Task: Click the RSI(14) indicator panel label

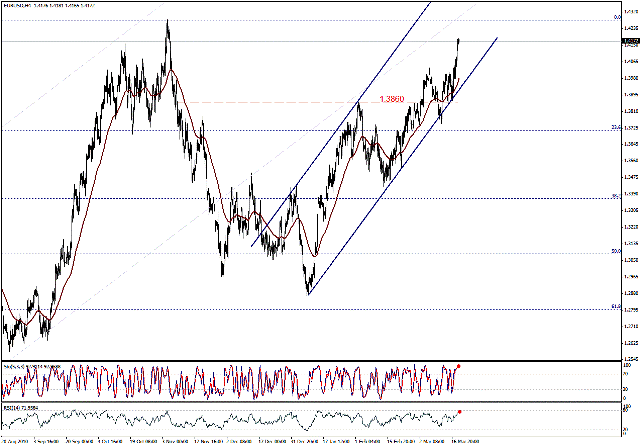Action: (x=22, y=408)
